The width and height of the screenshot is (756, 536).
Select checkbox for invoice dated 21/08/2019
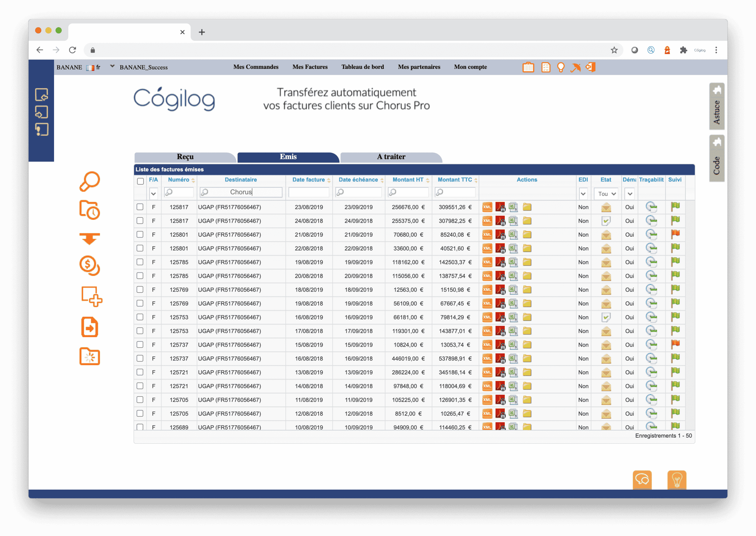pyautogui.click(x=140, y=234)
